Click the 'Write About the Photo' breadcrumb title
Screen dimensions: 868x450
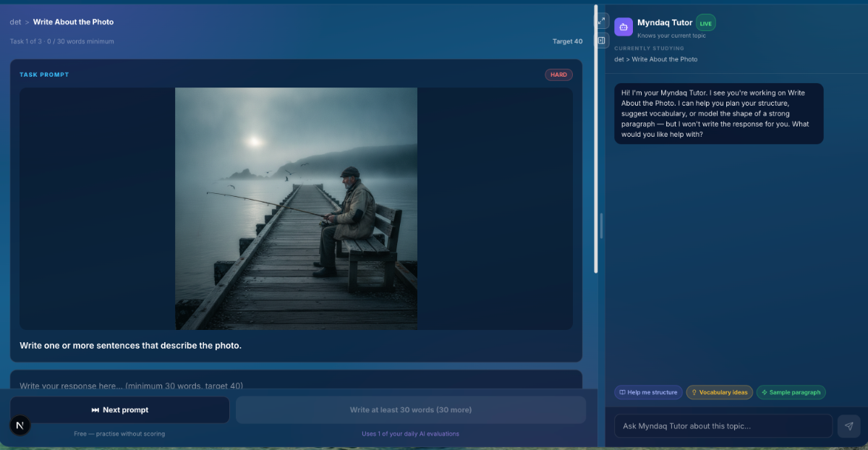[73, 22]
